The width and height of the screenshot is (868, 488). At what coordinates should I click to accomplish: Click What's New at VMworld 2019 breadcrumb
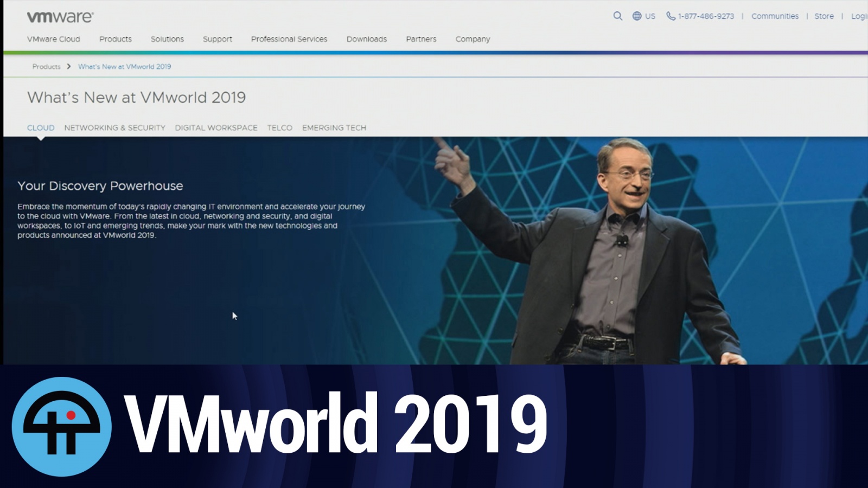[x=124, y=66]
